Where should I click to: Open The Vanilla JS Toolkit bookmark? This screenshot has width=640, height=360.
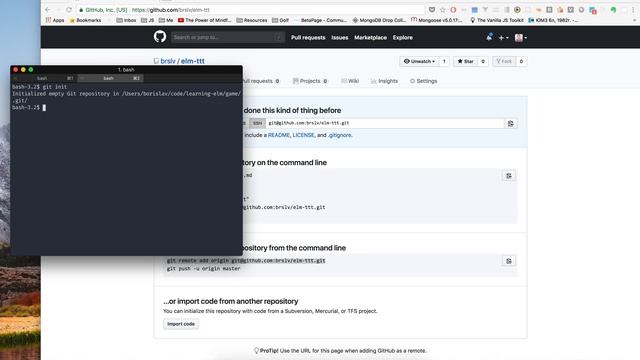point(497,20)
